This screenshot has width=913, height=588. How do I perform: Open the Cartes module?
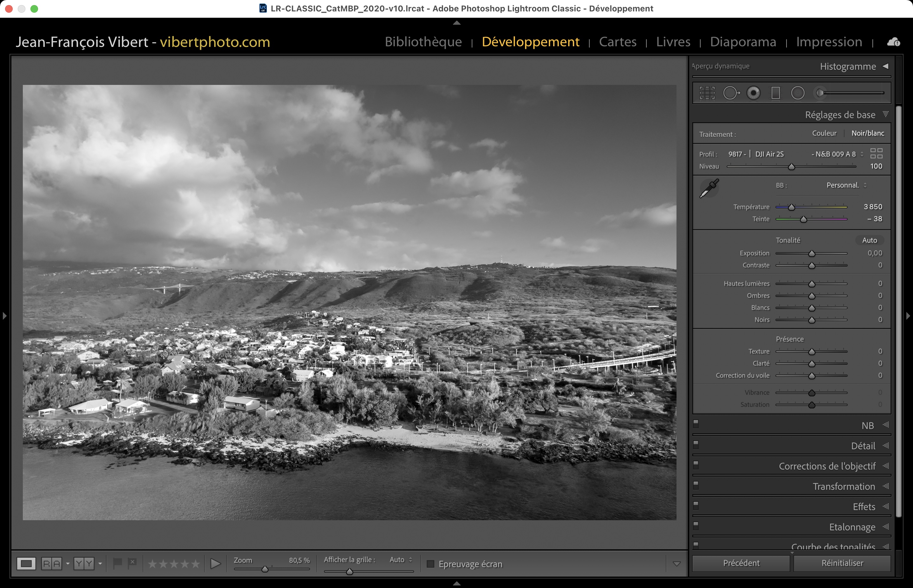click(617, 42)
